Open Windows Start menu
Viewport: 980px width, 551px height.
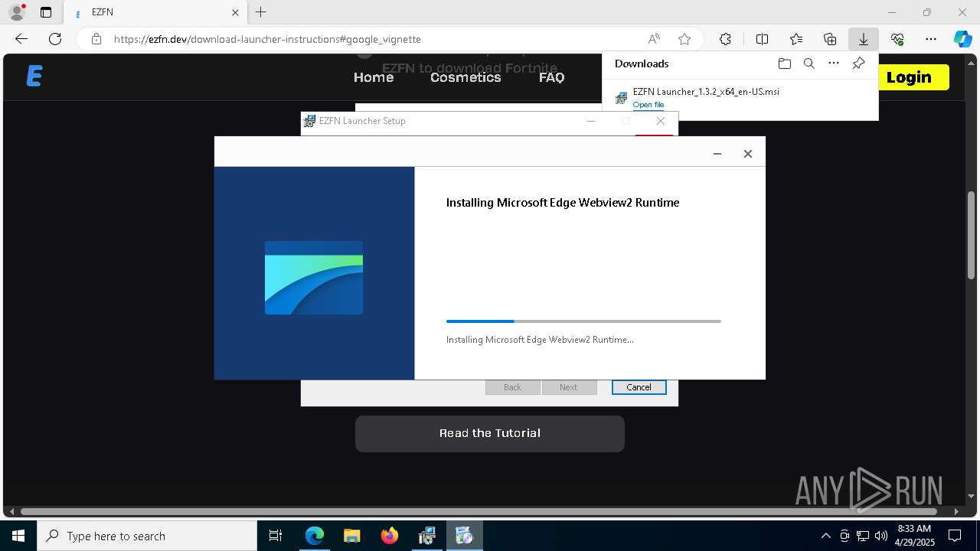click(18, 536)
